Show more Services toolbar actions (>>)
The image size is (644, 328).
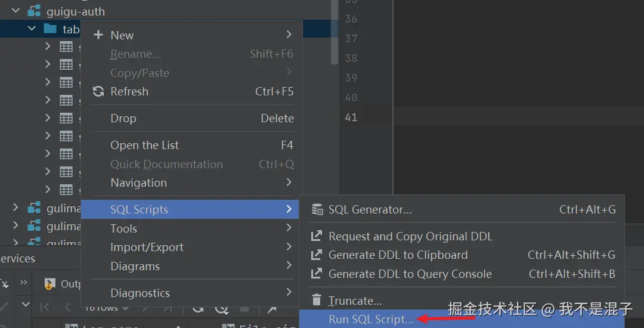point(24,283)
